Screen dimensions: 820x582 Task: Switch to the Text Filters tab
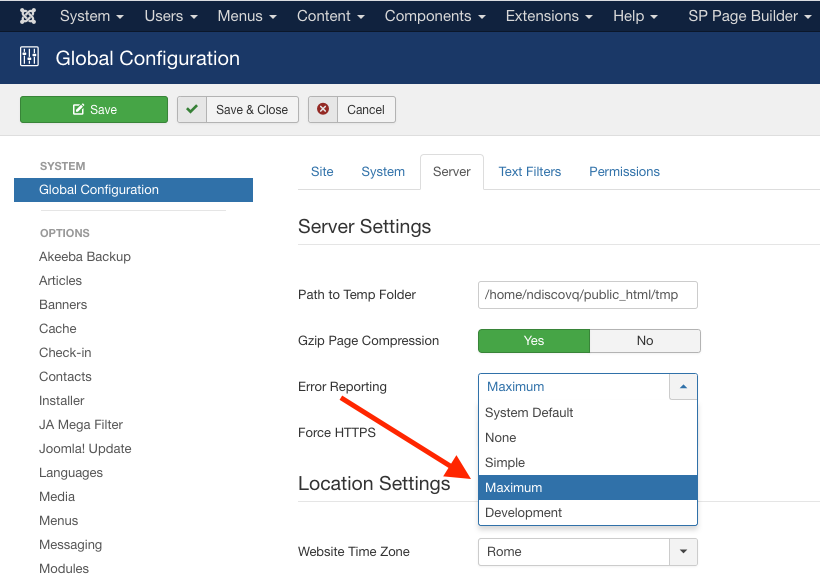coord(530,172)
